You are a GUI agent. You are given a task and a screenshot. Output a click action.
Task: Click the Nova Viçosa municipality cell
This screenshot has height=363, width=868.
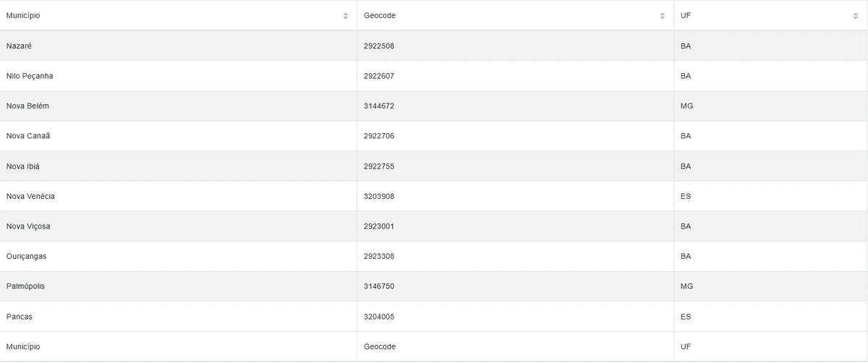[x=28, y=226]
